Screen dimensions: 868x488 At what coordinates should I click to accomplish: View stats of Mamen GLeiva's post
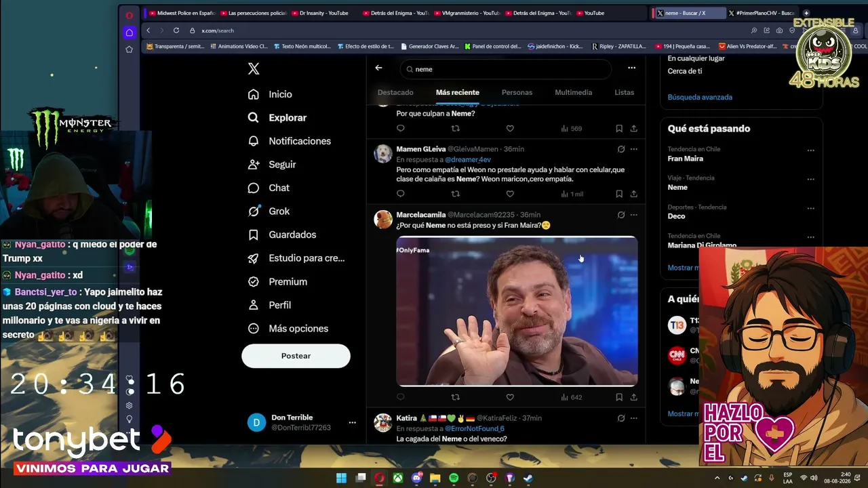click(572, 194)
